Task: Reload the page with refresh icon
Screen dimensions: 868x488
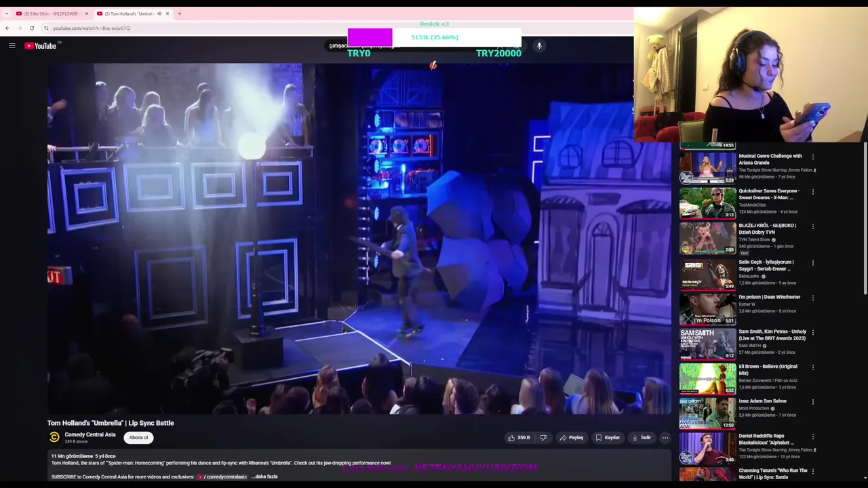Action: pyautogui.click(x=31, y=28)
